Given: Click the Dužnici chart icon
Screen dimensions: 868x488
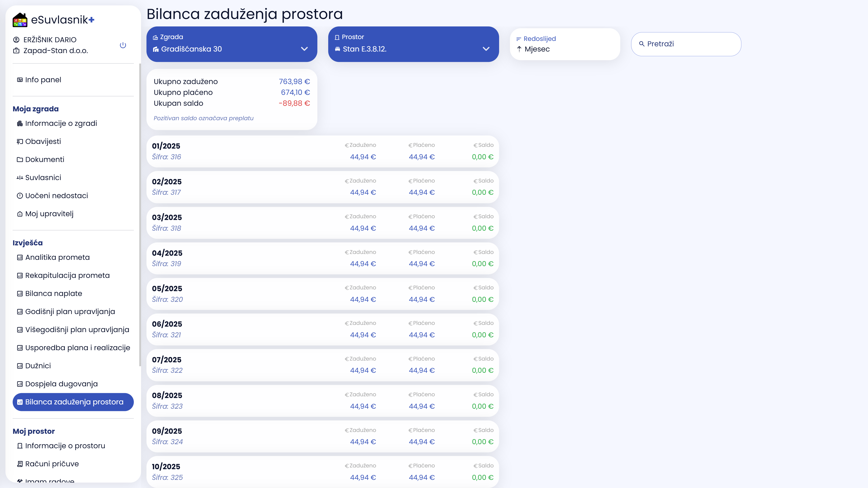Looking at the screenshot, I should tap(20, 366).
